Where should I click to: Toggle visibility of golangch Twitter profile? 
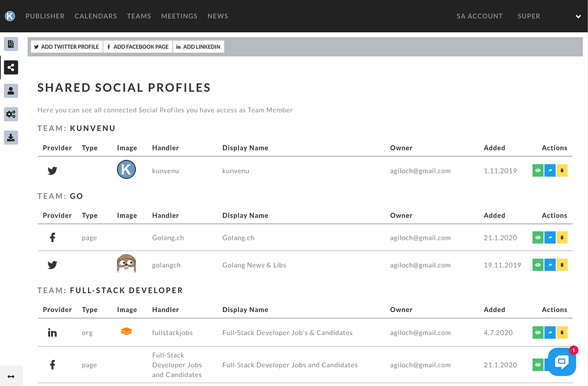coord(538,265)
